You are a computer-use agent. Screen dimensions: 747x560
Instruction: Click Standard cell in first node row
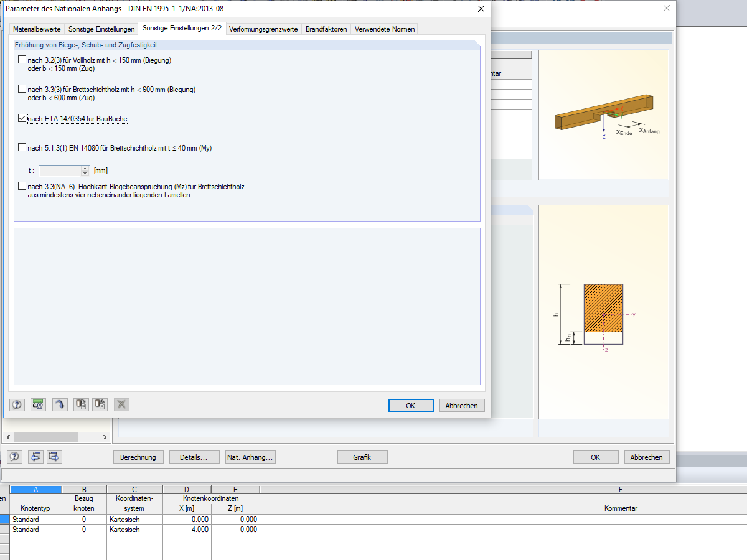click(x=36, y=520)
